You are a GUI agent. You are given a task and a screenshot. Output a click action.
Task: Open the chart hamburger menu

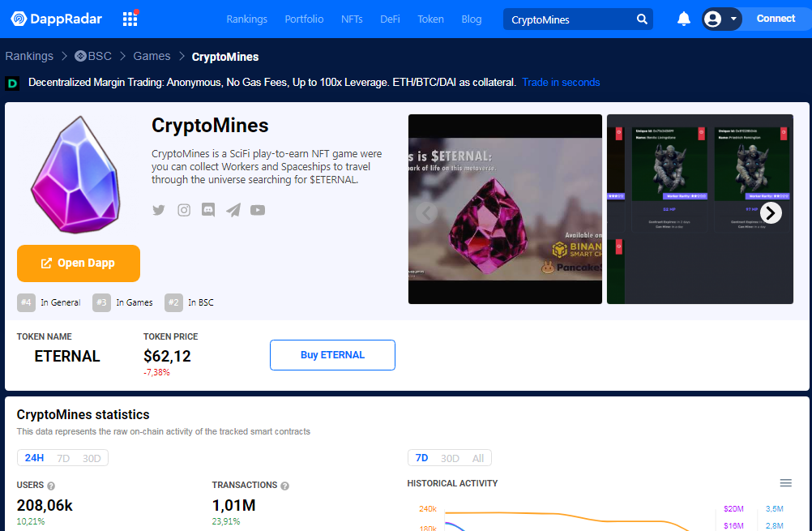point(785,483)
